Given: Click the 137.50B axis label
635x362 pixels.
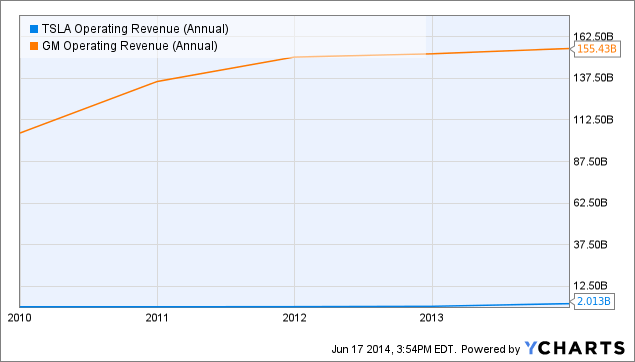Looking at the screenshot, I should [x=593, y=77].
